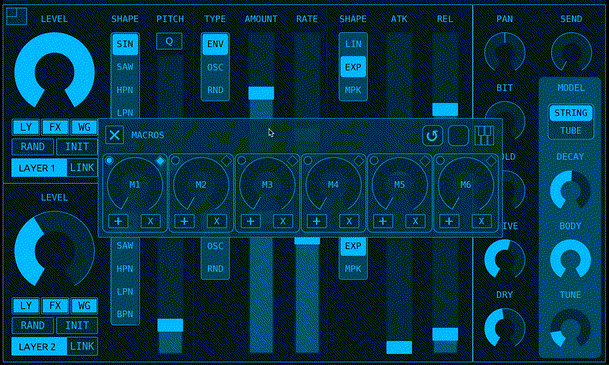This screenshot has height=365, width=609.
Task: Click the plus button under macro M5
Action: point(383,221)
